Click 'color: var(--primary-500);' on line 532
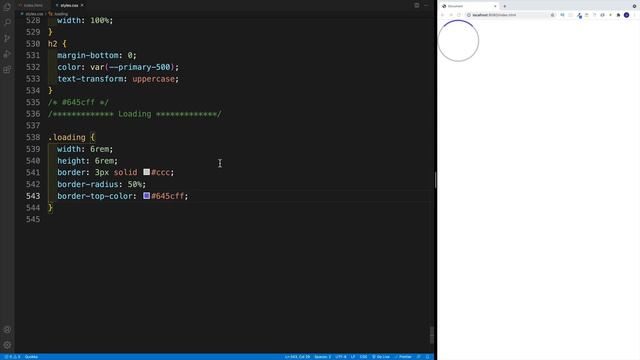 (118, 67)
